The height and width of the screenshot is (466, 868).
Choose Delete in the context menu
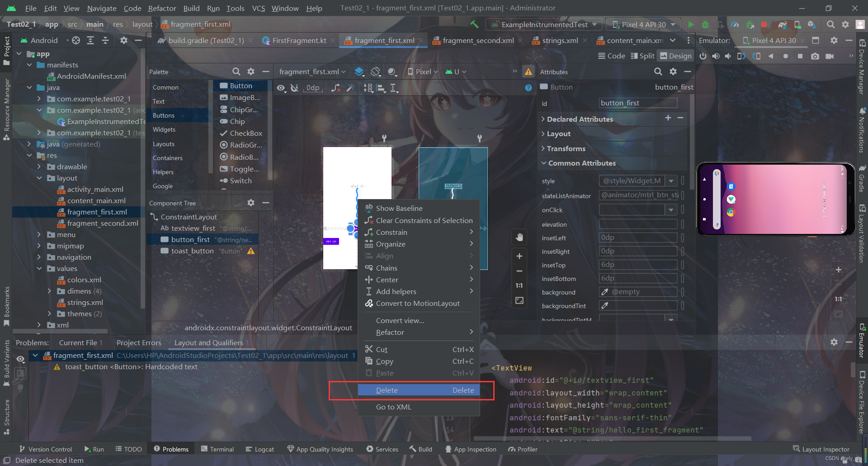point(419,390)
